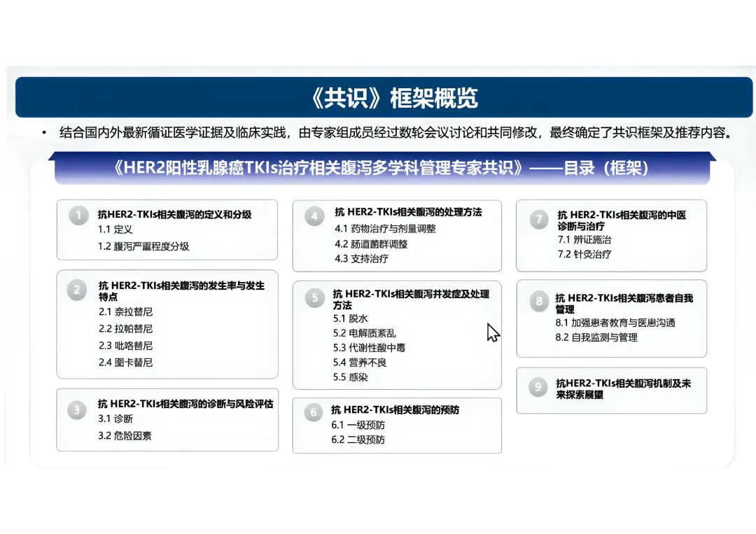Click item 5.5 感染

(x=350, y=377)
